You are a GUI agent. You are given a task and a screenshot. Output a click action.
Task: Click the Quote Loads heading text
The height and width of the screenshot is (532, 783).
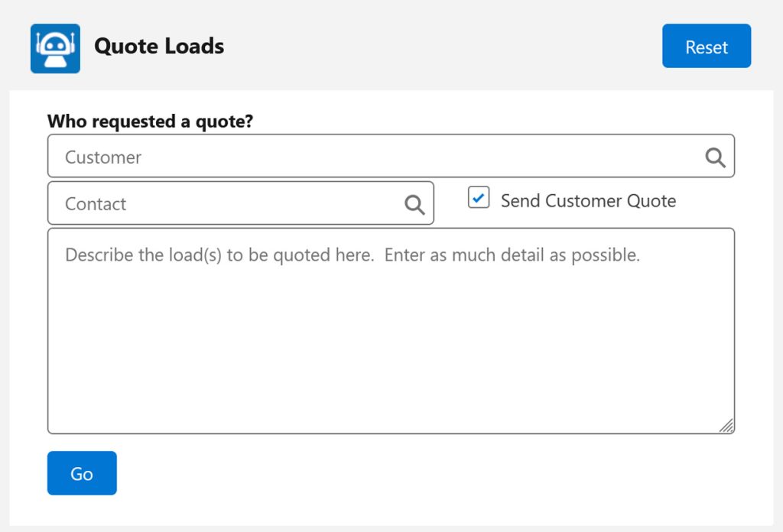pyautogui.click(x=159, y=46)
